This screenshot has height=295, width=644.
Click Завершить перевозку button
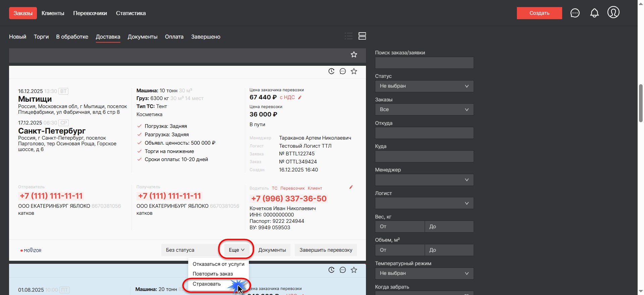[326, 250]
